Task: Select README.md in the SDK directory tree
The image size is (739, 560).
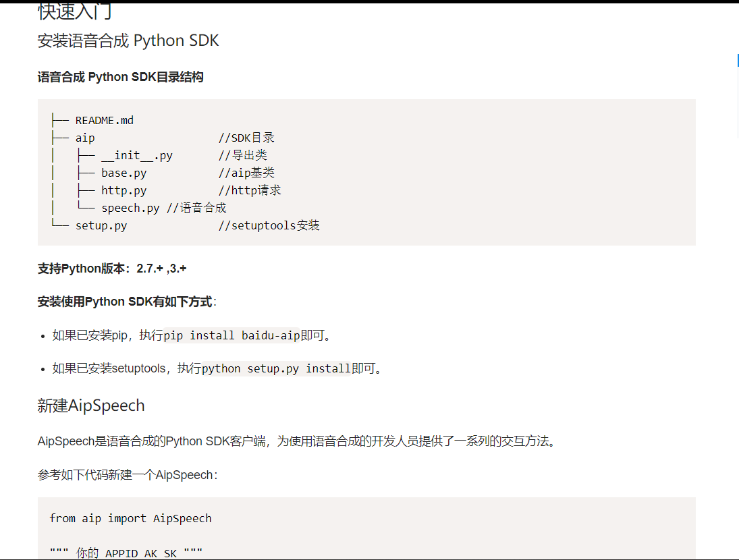Action: pyautogui.click(x=103, y=119)
